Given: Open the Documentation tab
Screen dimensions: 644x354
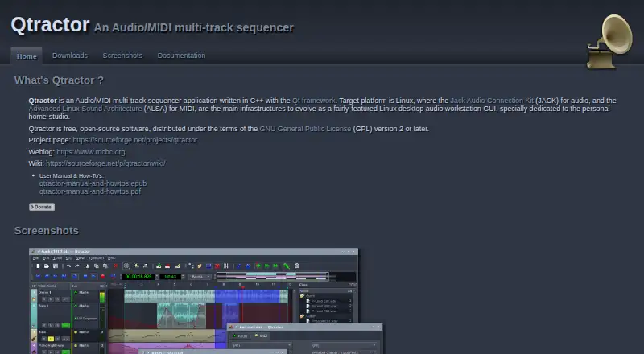Looking at the screenshot, I should coord(181,56).
